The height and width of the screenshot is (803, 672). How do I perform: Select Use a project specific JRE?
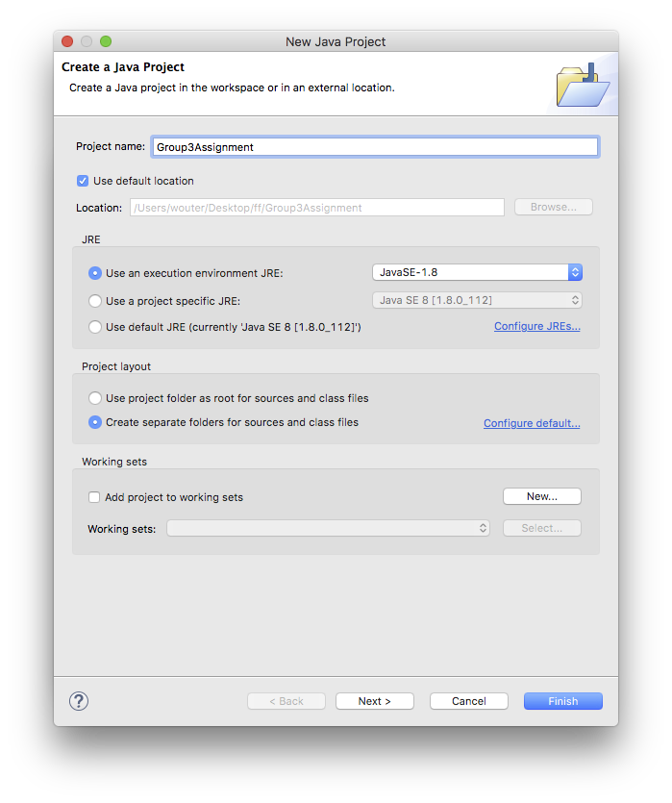94,301
